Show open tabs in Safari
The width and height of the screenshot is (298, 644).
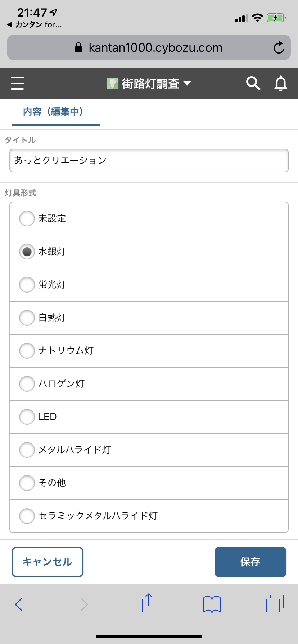(275, 603)
